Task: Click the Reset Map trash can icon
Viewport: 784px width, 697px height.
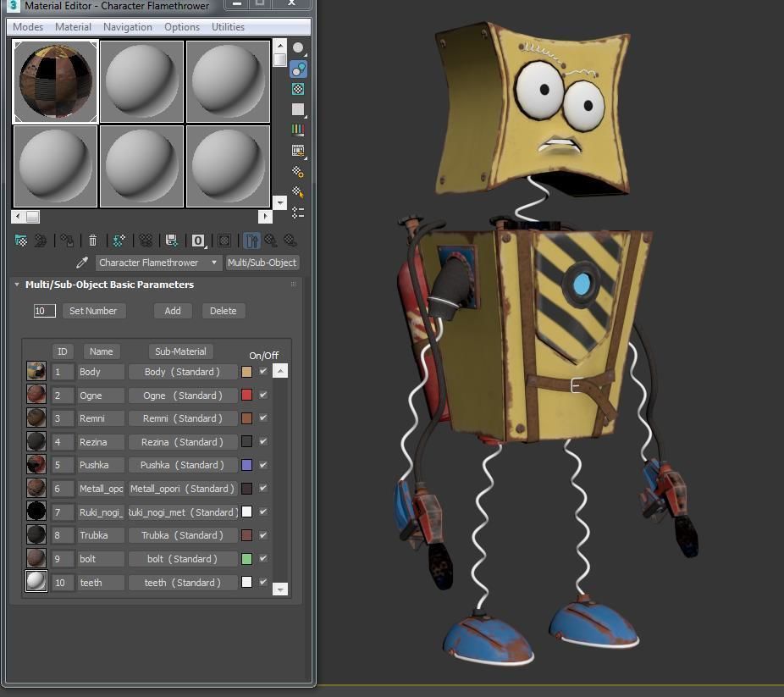Action: [x=92, y=241]
